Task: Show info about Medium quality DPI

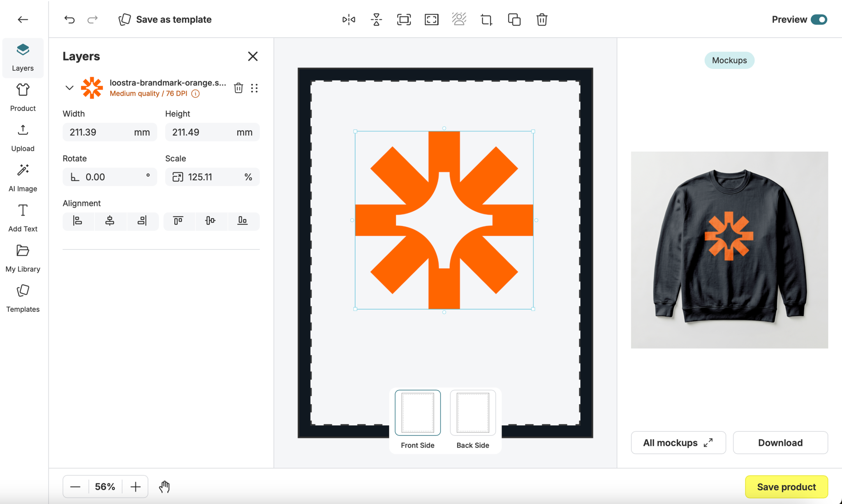Action: [x=196, y=94]
